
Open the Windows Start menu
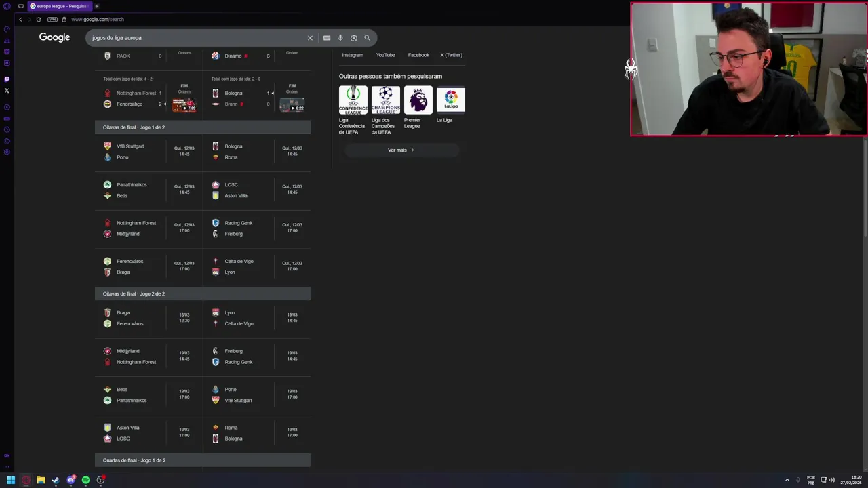[x=11, y=480]
